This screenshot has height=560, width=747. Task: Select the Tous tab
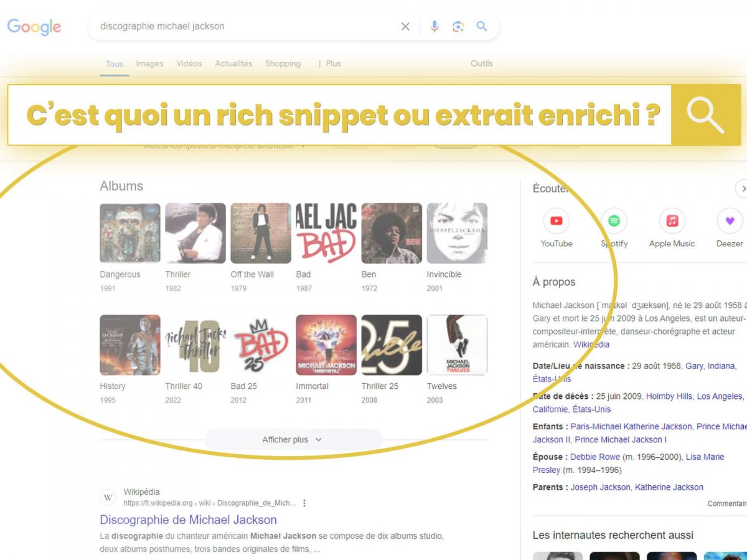pyautogui.click(x=115, y=63)
